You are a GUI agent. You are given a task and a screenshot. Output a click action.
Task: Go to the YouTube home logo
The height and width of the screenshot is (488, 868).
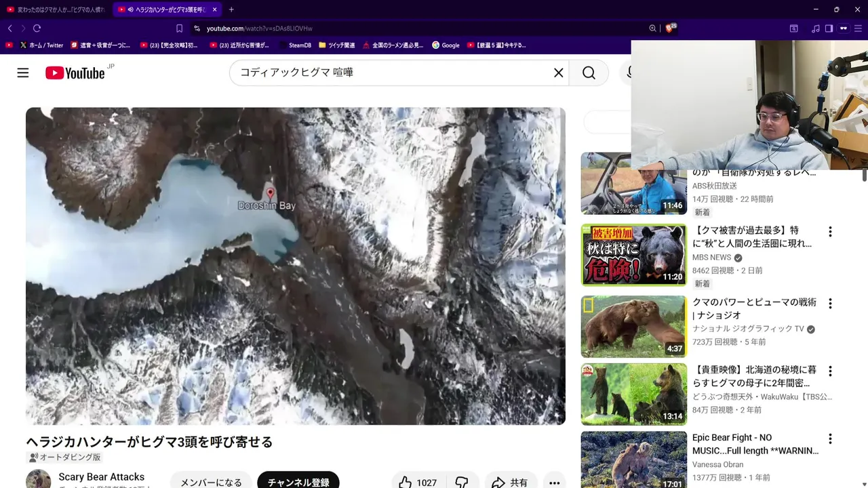coord(75,73)
